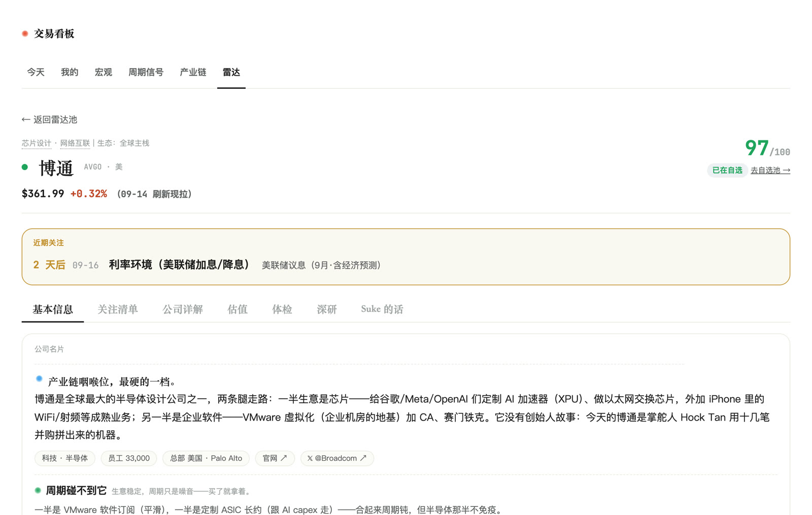Click the 97/100 score
This screenshot has width=812, height=515.
click(x=767, y=148)
